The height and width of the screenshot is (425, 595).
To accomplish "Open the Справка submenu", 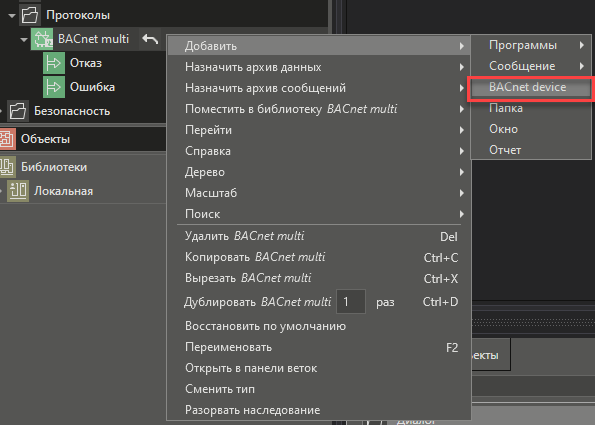I will [x=319, y=151].
